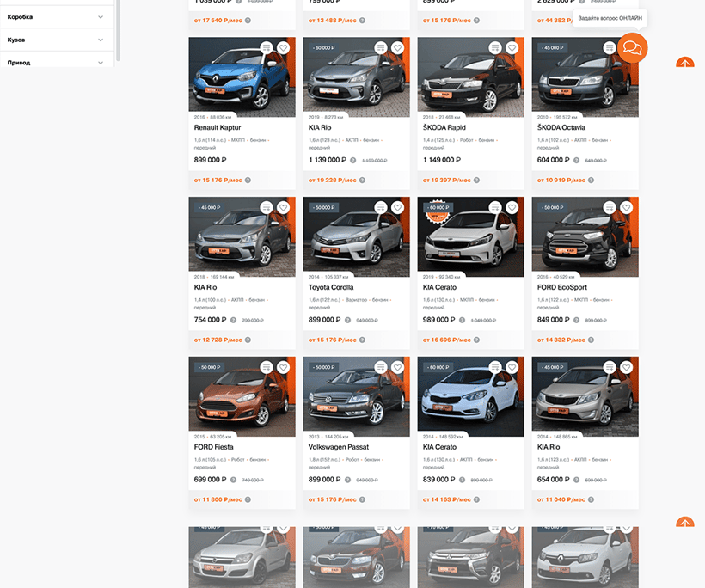Click help icon beside от 14 332 ₽/мес
This screenshot has height=588, width=705.
pyautogui.click(x=591, y=340)
